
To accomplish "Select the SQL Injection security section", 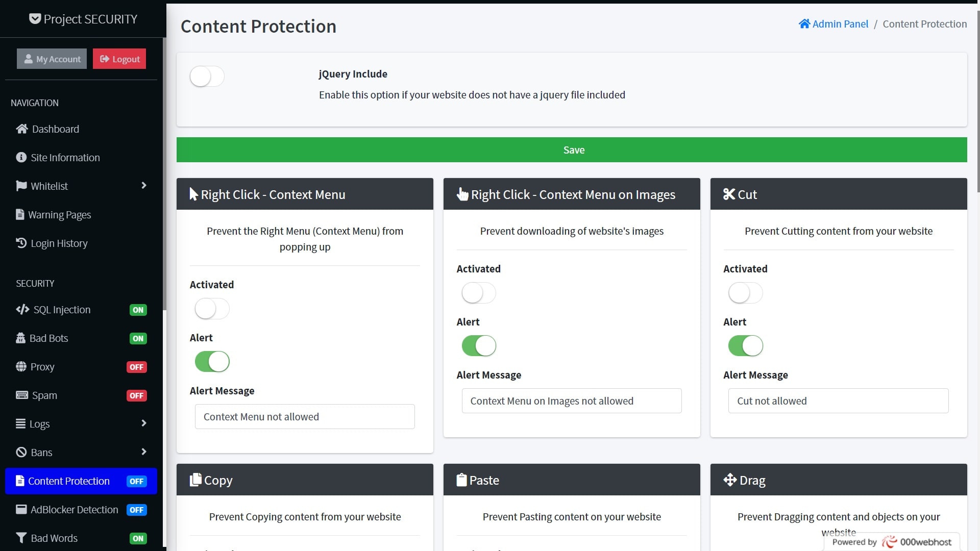I will point(61,309).
